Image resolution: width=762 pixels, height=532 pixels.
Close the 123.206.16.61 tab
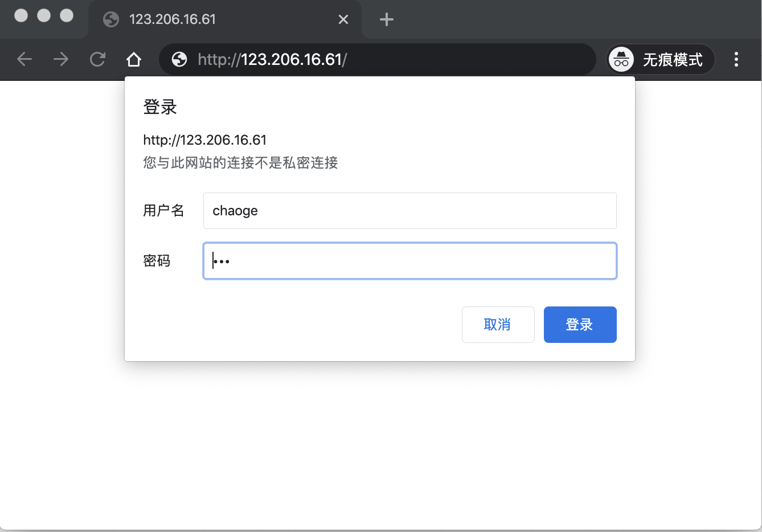[343, 19]
